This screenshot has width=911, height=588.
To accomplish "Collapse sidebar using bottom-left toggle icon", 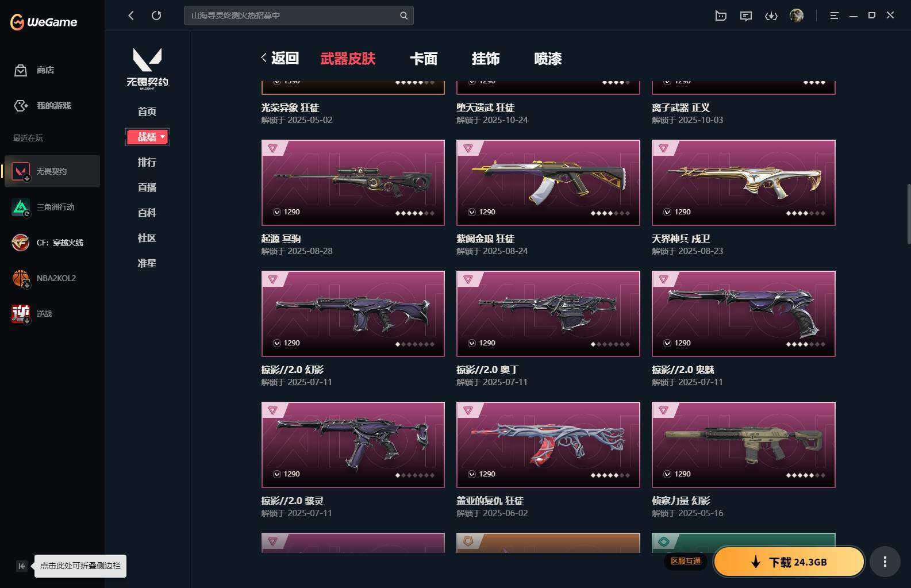I will 21,566.
